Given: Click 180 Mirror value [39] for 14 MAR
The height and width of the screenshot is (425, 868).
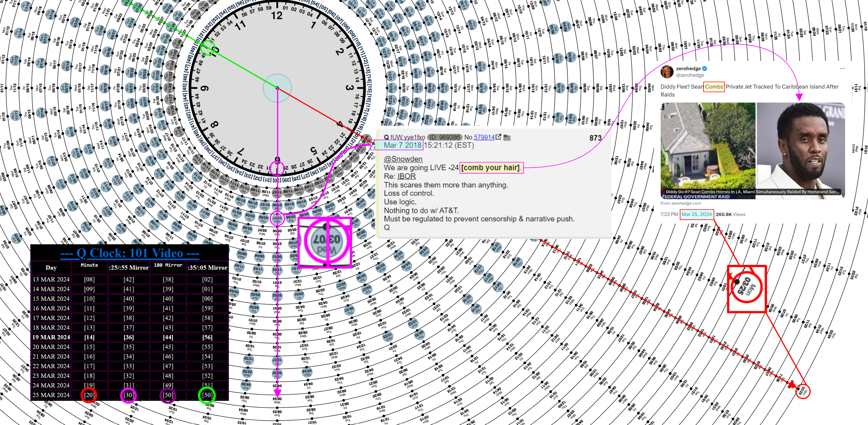Looking at the screenshot, I should click(168, 289).
